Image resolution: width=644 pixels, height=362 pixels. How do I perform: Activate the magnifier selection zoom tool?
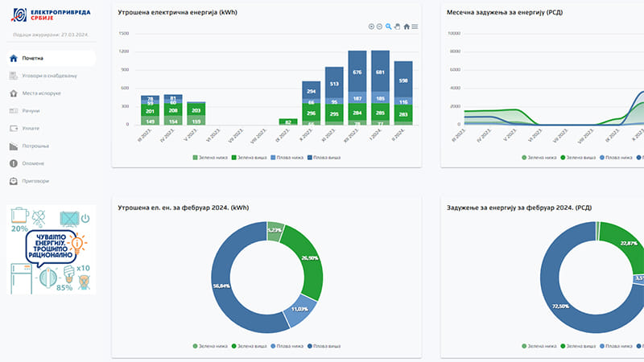click(388, 27)
